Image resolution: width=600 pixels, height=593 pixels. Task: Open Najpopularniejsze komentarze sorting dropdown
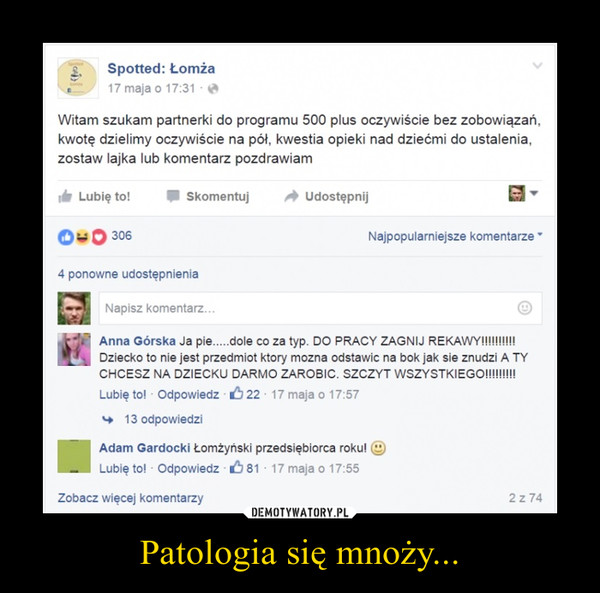pyautogui.click(x=455, y=236)
